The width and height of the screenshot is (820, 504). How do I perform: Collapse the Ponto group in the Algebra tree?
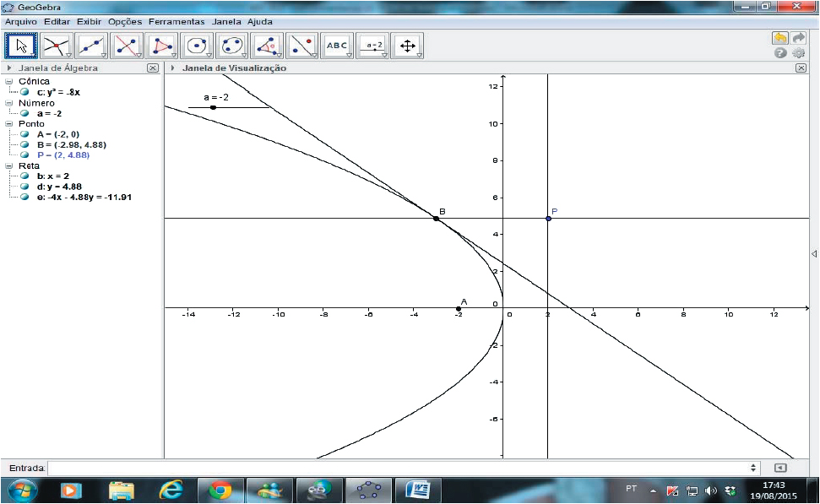[9, 123]
